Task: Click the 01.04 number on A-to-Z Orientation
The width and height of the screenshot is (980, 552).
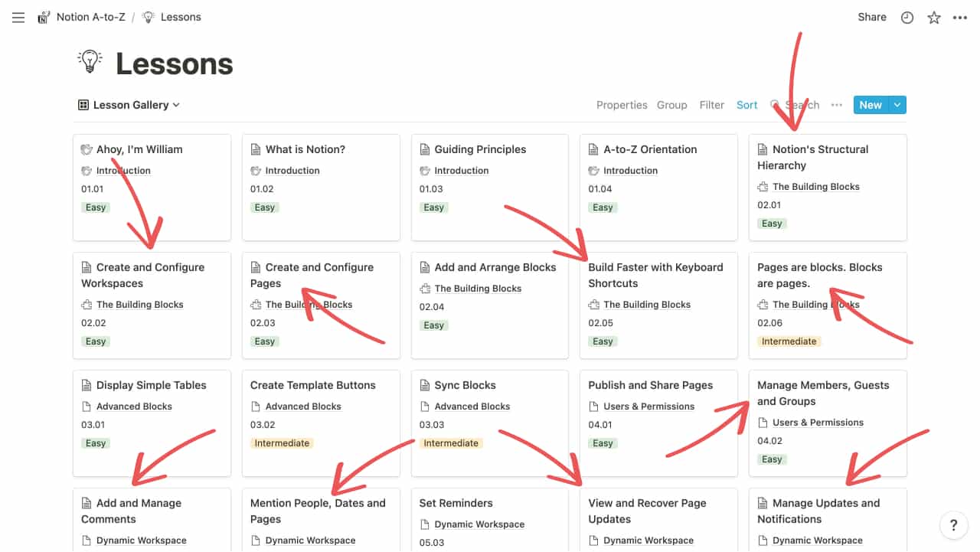Action: coord(600,189)
